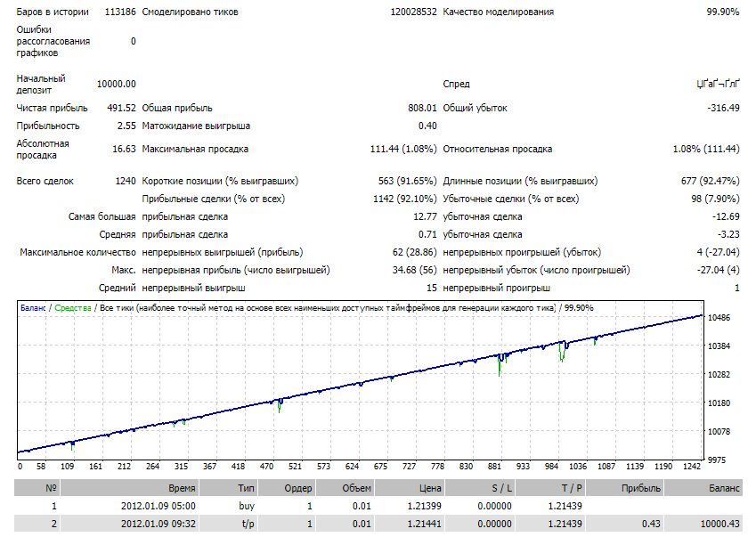Click the modelling quality value 99.90% at top

click(723, 12)
